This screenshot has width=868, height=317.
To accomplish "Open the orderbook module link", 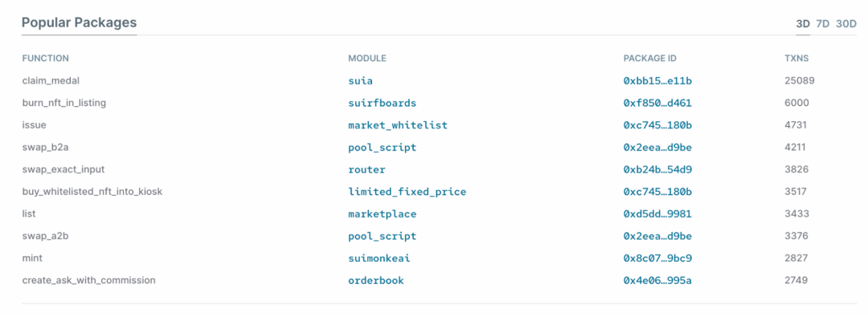I will pos(376,281).
